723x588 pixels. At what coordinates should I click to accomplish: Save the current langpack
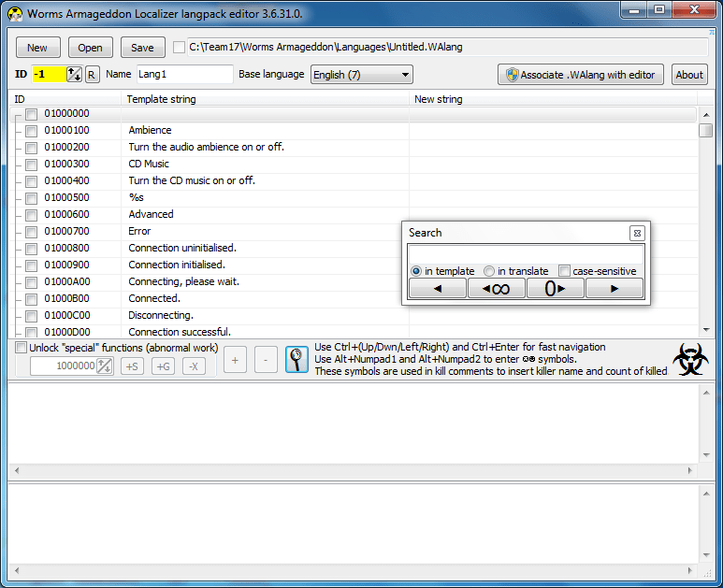click(x=142, y=48)
